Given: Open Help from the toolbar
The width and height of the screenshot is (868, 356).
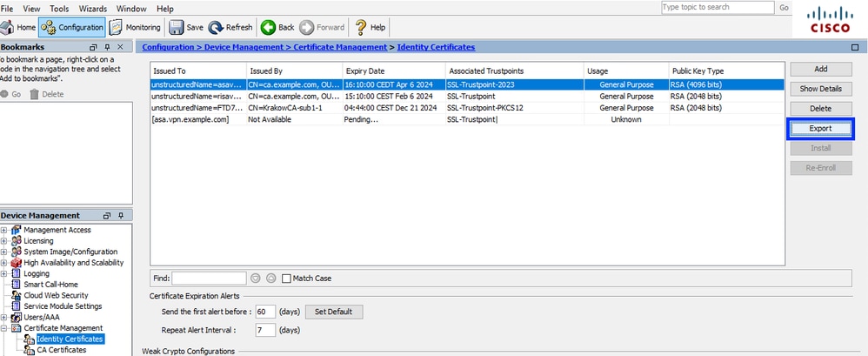Looking at the screenshot, I should pyautogui.click(x=371, y=27).
